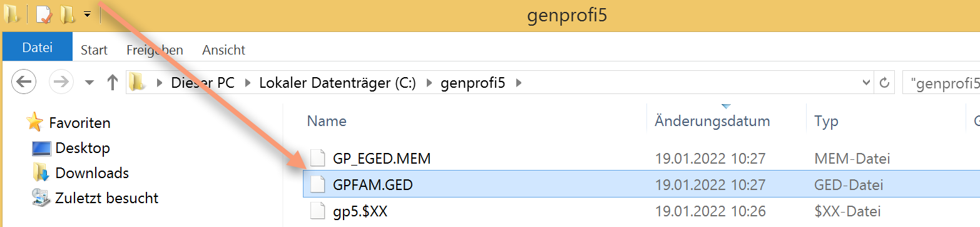Open Downloads in the navigation pane
This screenshot has width=980, height=227.
92,173
